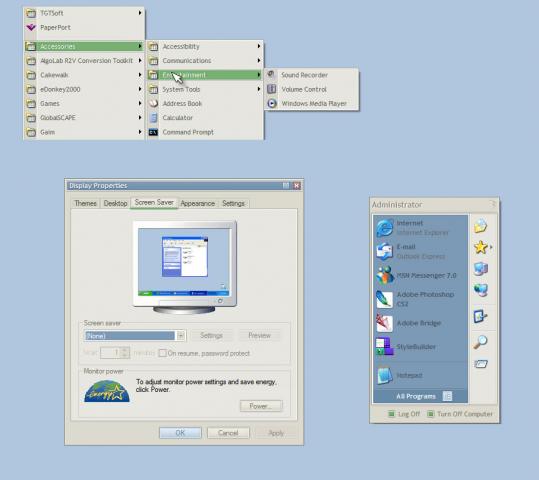The height and width of the screenshot is (480, 539).
Task: Click the Wait minutes number field
Action: [111, 352]
